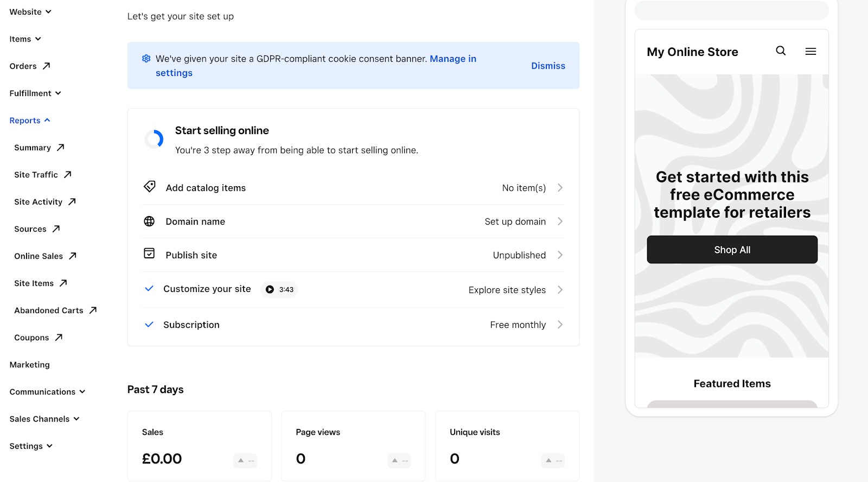Open the hamburger menu in store preview
868x482 pixels.
coord(810,52)
